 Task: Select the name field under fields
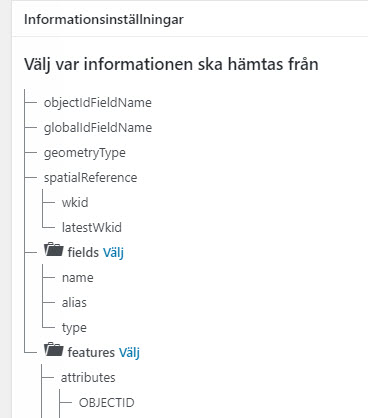click(78, 278)
